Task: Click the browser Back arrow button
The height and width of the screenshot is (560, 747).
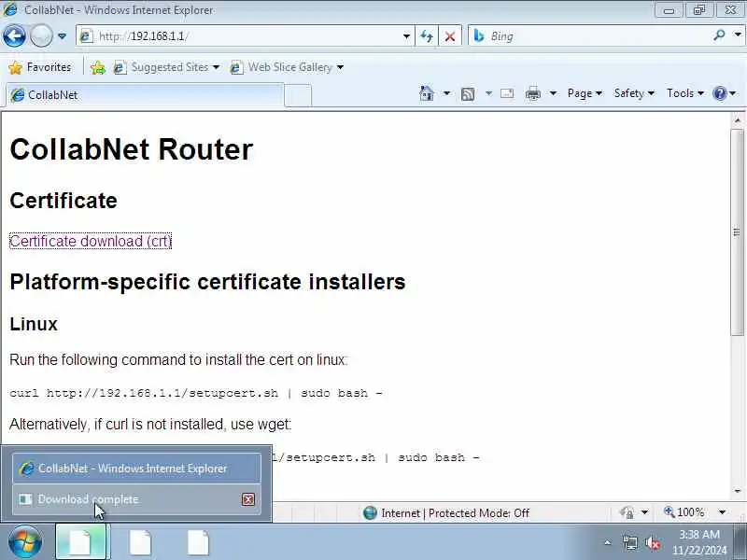Action: [14, 35]
